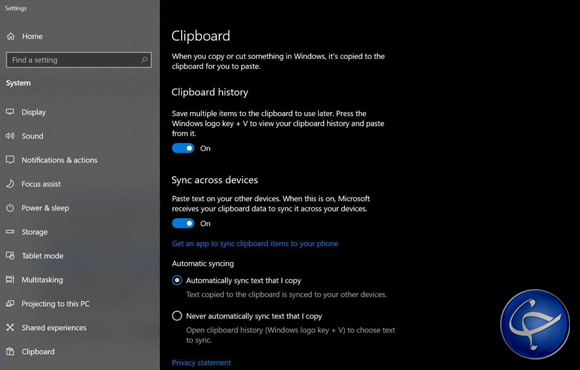Open the Home settings page
The image size is (580, 370).
point(32,36)
